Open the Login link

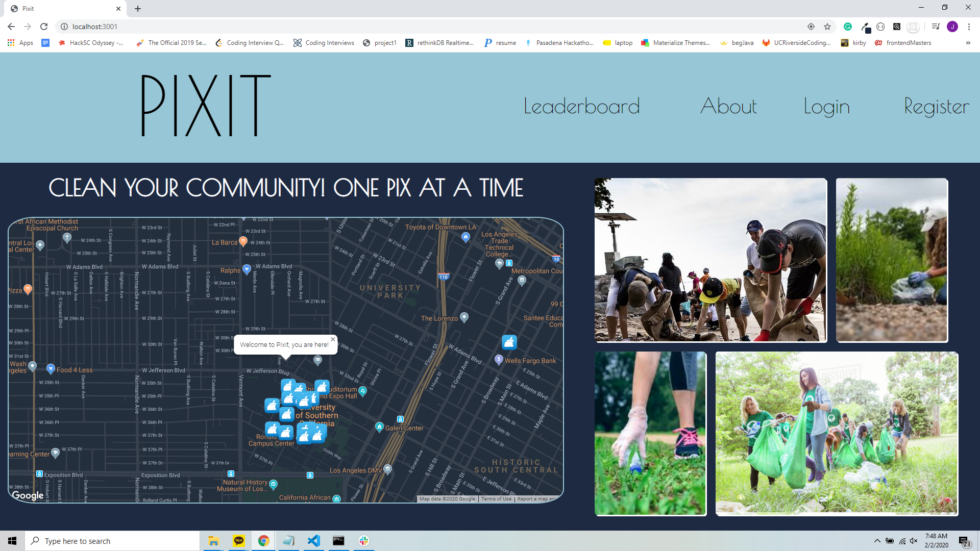point(826,106)
